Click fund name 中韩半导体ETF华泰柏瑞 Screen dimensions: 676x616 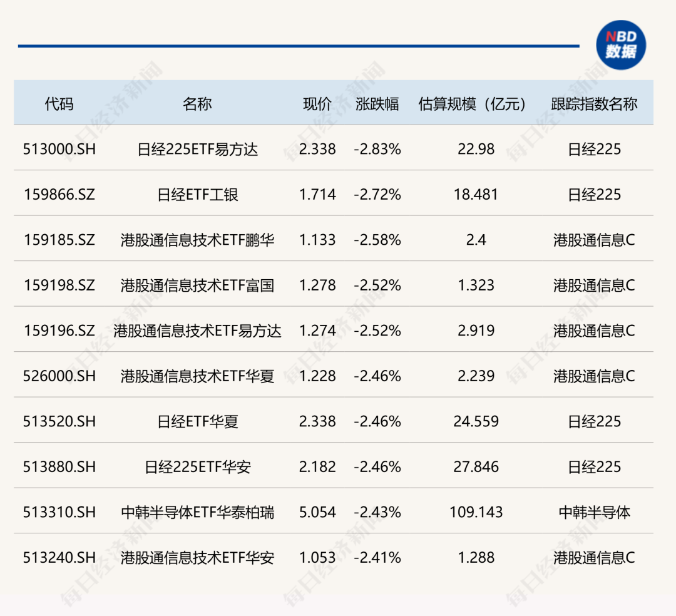point(197,512)
